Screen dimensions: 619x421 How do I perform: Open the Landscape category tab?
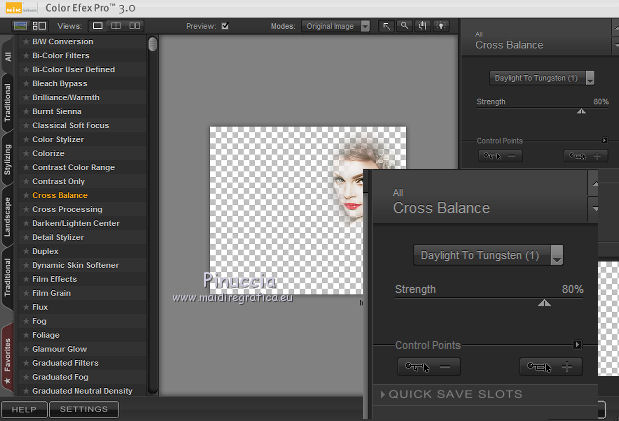[8, 217]
